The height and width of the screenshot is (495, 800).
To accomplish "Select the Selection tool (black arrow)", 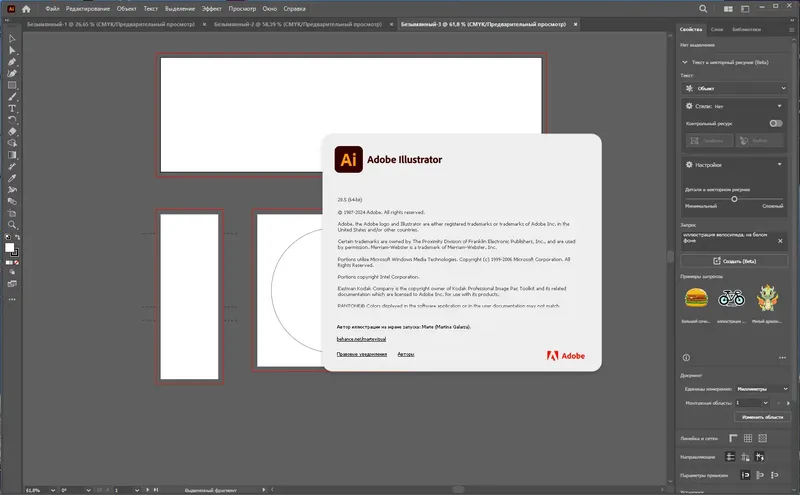I will coord(12,39).
